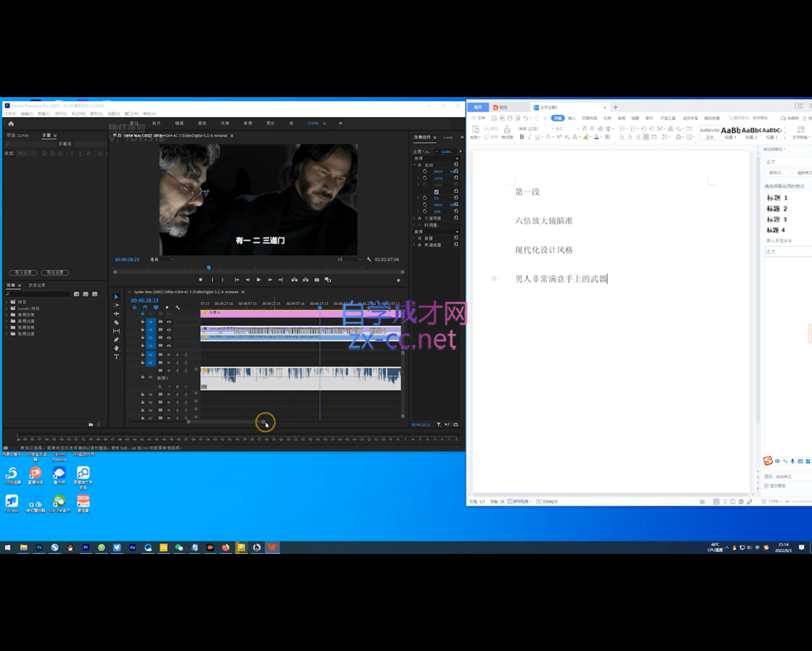Open the File menu in Premiere
This screenshot has height=651, width=812.
[10, 114]
